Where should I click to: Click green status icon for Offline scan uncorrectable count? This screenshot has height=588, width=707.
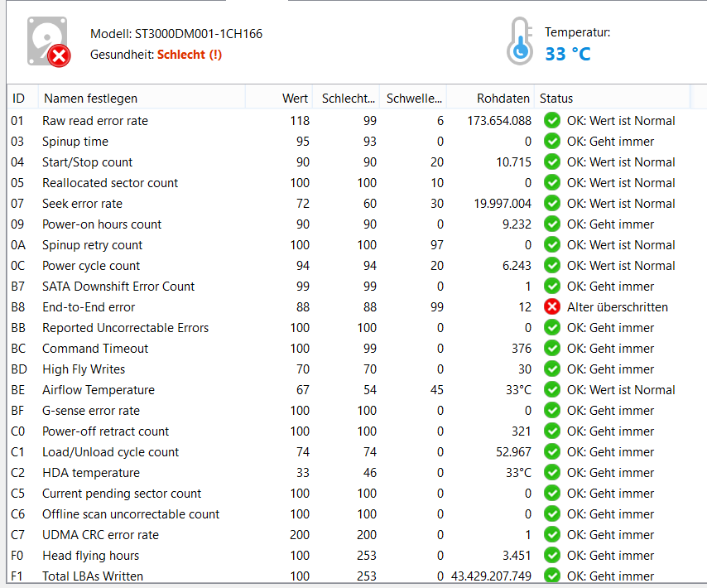(552, 514)
